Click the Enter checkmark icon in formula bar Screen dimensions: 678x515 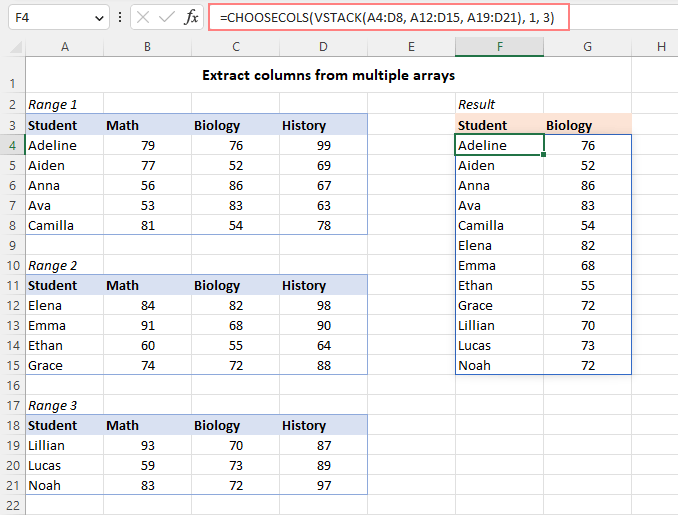[166, 18]
